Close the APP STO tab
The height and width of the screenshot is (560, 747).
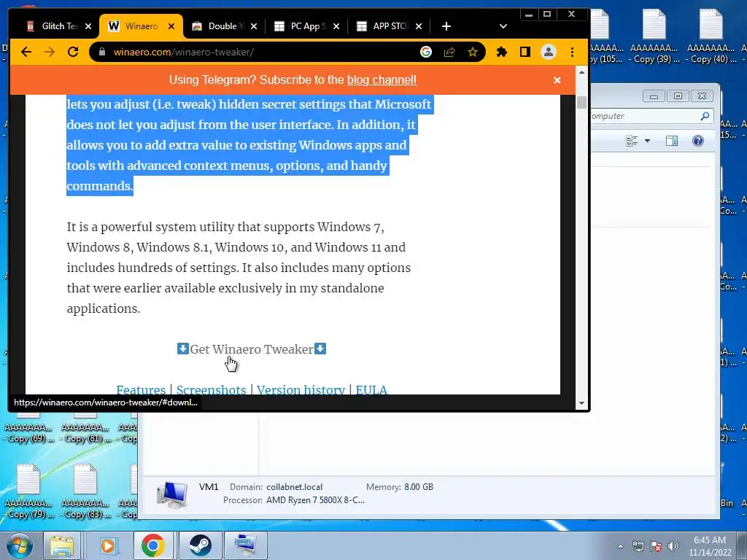[419, 26]
